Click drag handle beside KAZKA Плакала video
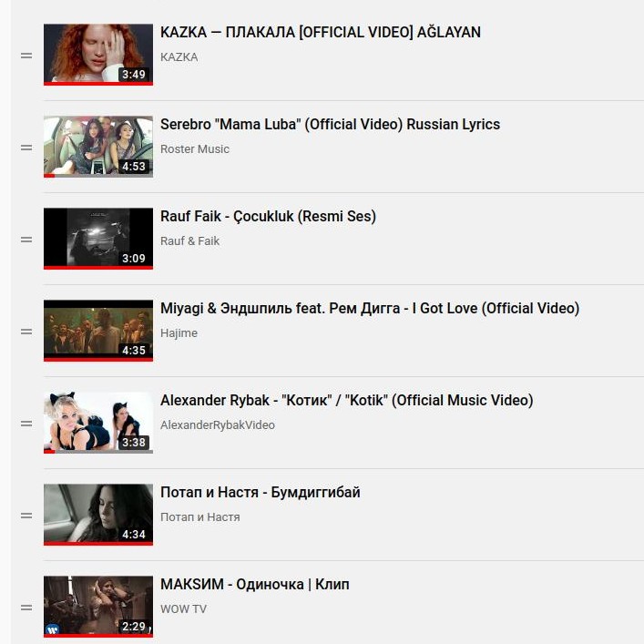 point(26,56)
